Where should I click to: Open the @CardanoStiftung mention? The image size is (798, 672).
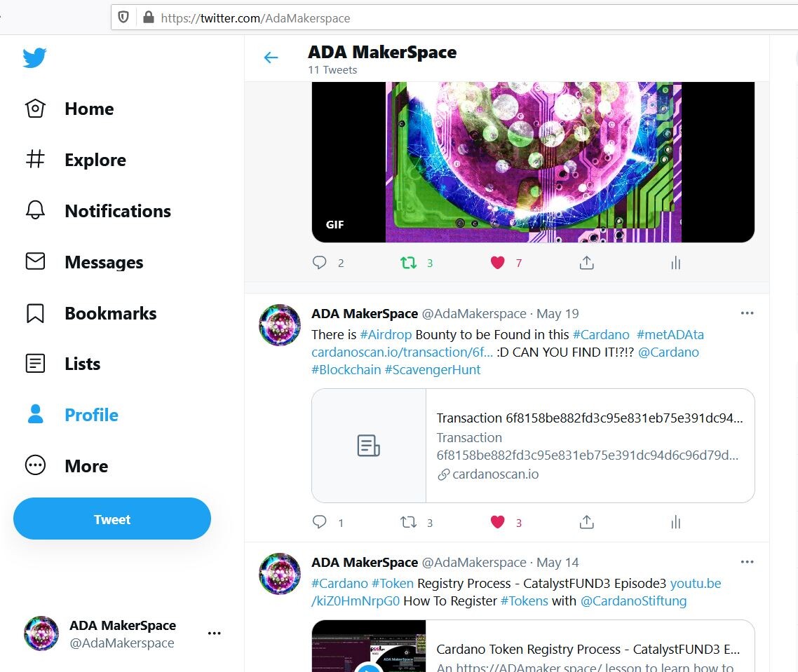(x=633, y=601)
